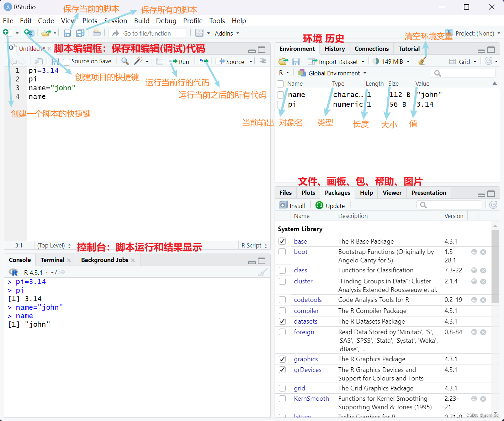504x421 pixels.
Task: Show document outline icon in editor
Action: click(x=263, y=61)
